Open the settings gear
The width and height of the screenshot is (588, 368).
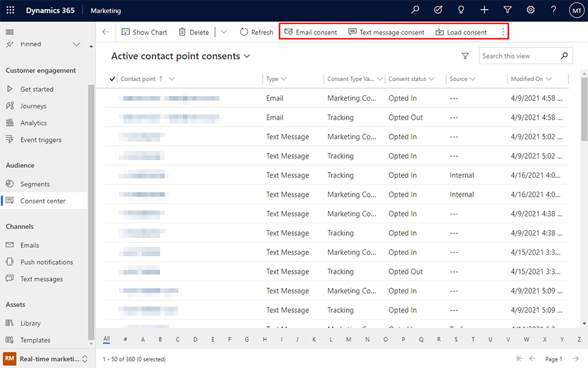(x=531, y=10)
